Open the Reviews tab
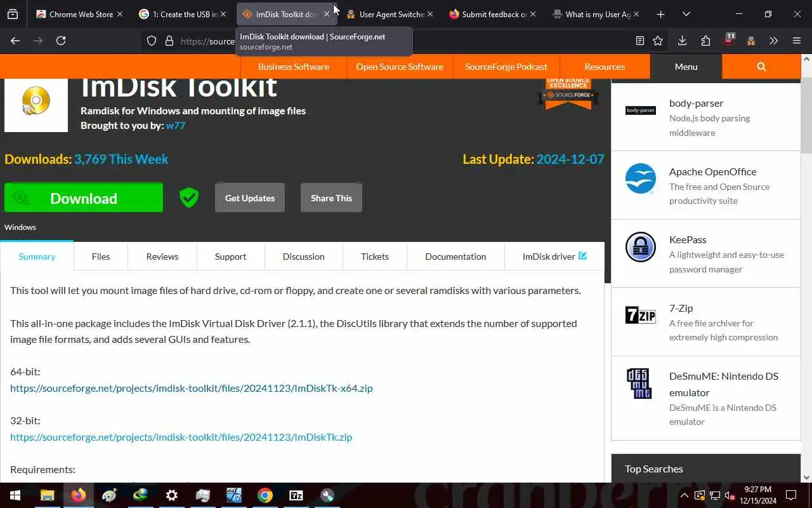 (162, 256)
